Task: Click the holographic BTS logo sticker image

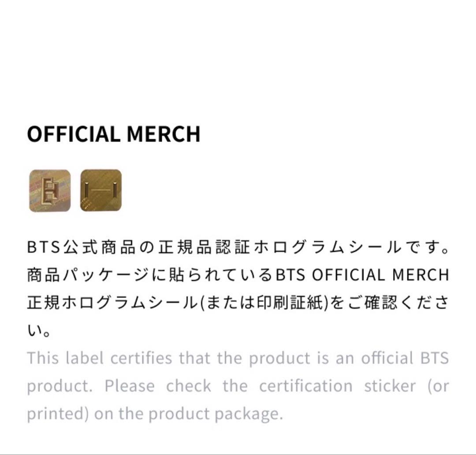Action: 50,190
